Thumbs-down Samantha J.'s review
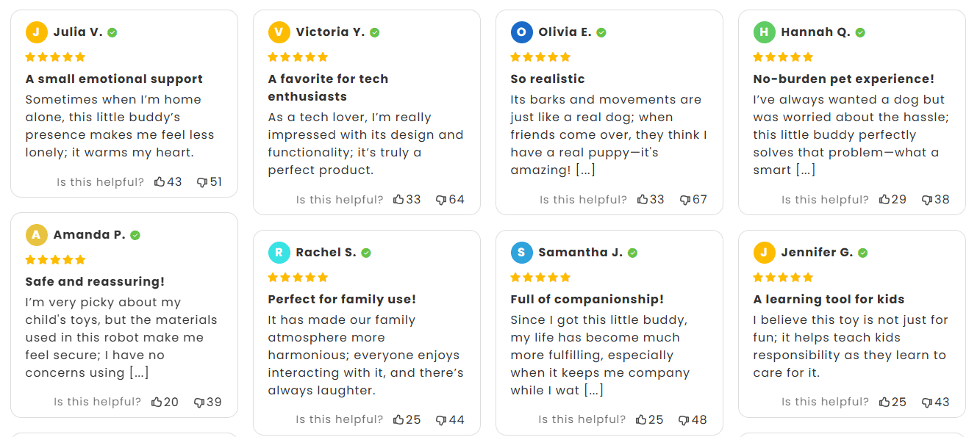This screenshot has height=437, width=980. (x=684, y=420)
